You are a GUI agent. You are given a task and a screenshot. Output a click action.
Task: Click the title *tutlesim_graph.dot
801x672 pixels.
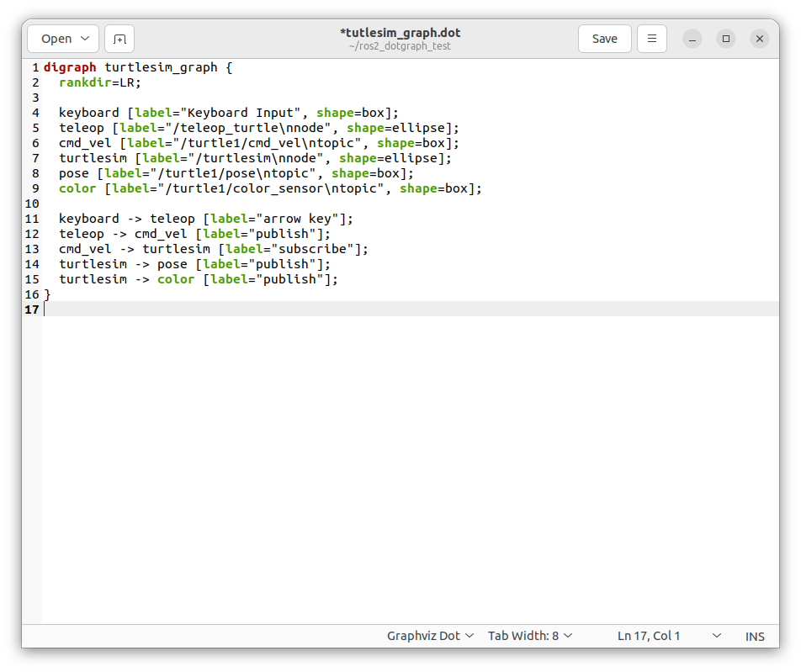click(400, 33)
